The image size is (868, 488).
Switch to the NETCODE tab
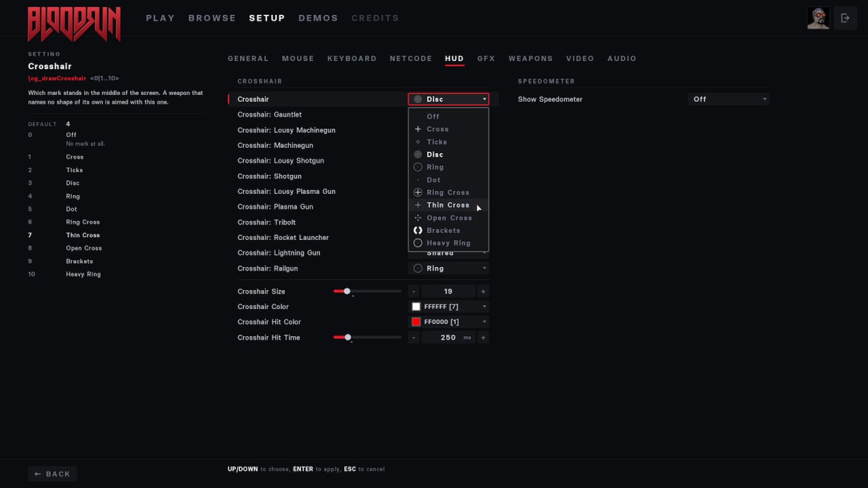(411, 59)
